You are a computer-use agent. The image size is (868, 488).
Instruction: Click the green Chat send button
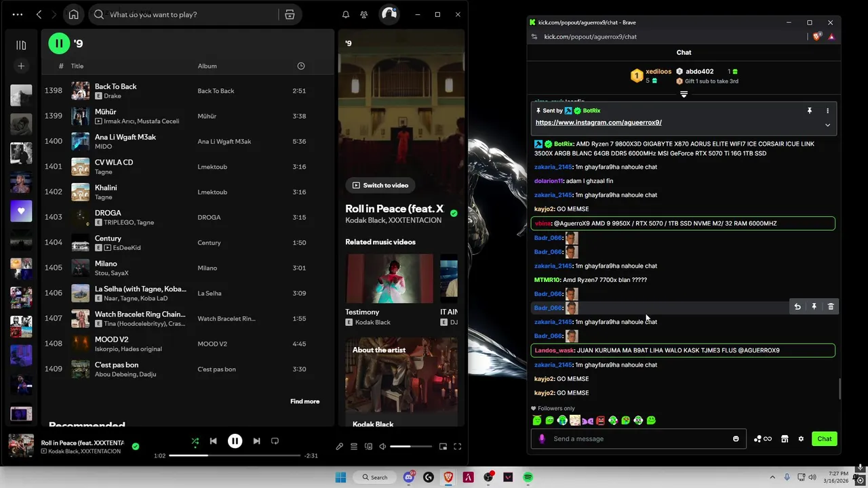pos(825,439)
